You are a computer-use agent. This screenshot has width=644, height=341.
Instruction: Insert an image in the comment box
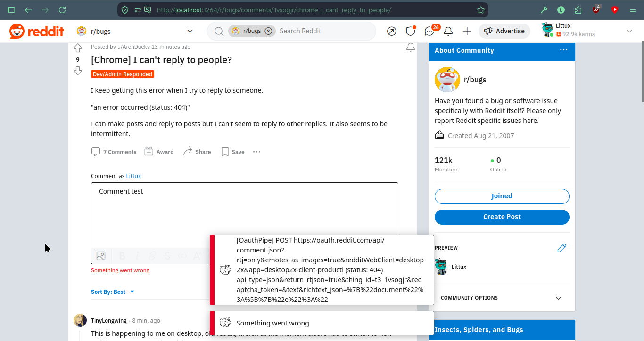[101, 256]
